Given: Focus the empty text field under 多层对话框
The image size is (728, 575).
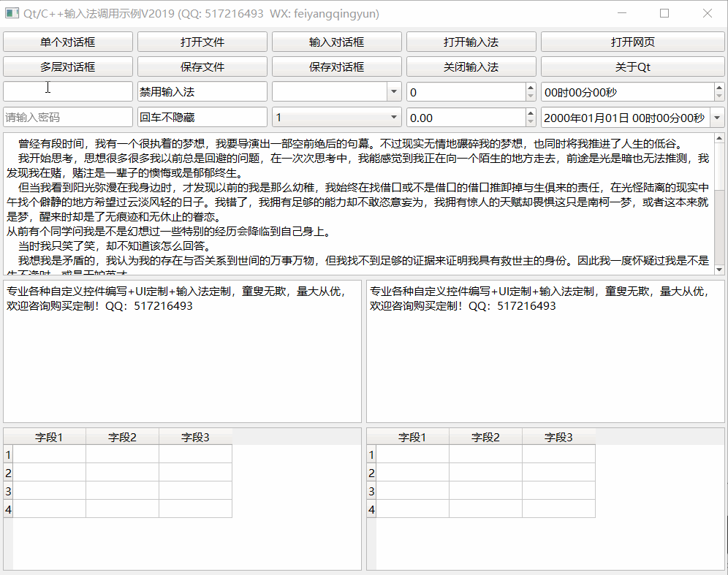Looking at the screenshot, I should pyautogui.click(x=68, y=92).
